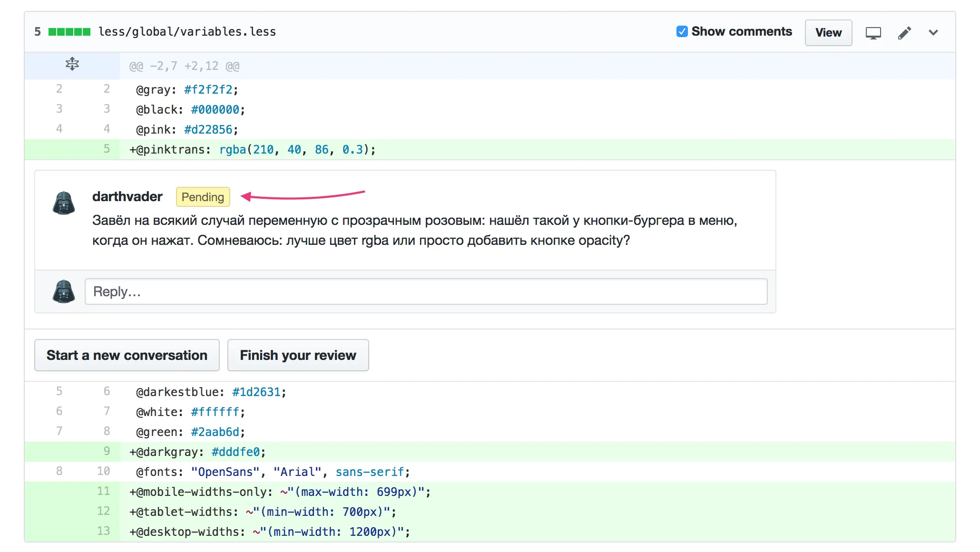Collapse file with chevron arrow
980x552 pixels.
[x=933, y=32]
